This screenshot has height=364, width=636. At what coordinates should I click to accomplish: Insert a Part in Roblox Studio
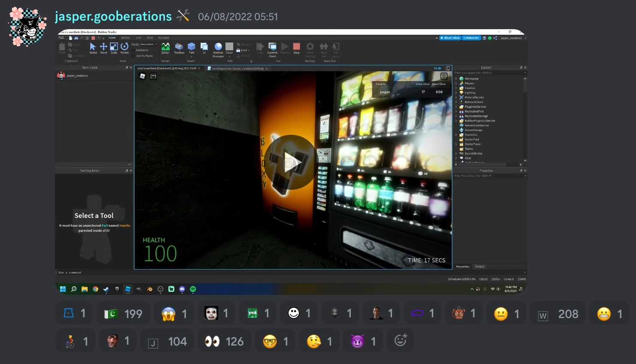(192, 48)
